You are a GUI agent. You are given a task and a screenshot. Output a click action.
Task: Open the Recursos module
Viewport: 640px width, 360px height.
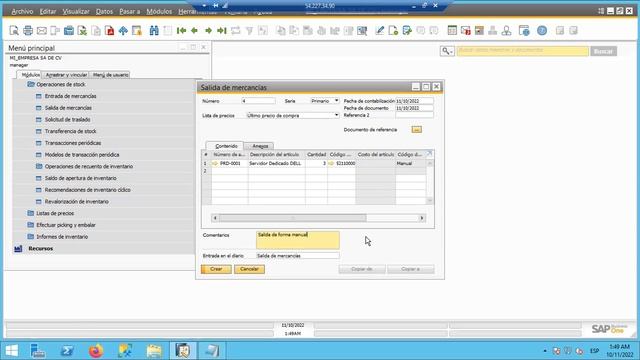coord(40,248)
